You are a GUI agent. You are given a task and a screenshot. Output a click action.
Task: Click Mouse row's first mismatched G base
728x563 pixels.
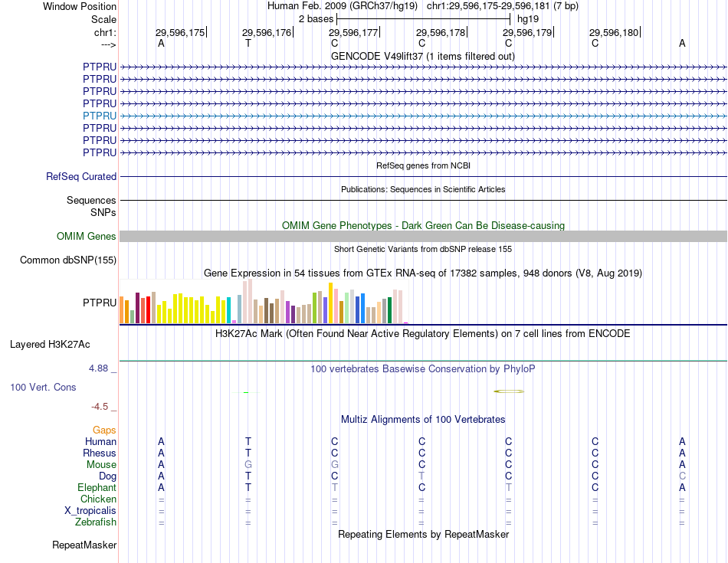(x=248, y=465)
